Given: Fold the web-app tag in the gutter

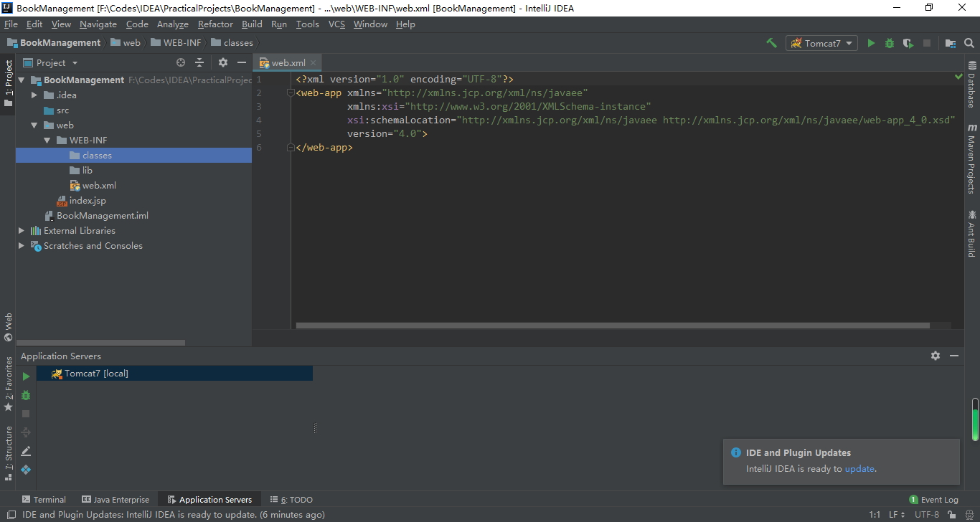Looking at the screenshot, I should 291,93.
